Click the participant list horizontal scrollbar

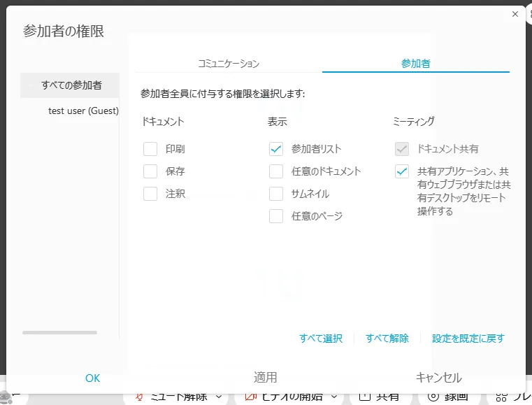click(x=60, y=332)
